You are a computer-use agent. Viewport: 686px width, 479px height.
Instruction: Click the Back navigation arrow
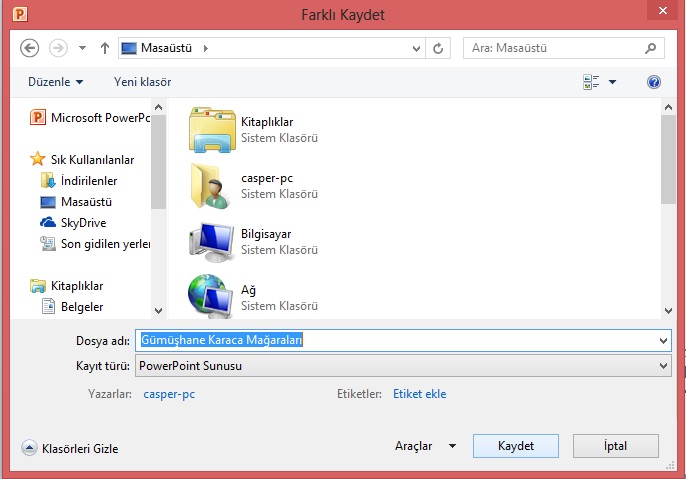(x=29, y=47)
